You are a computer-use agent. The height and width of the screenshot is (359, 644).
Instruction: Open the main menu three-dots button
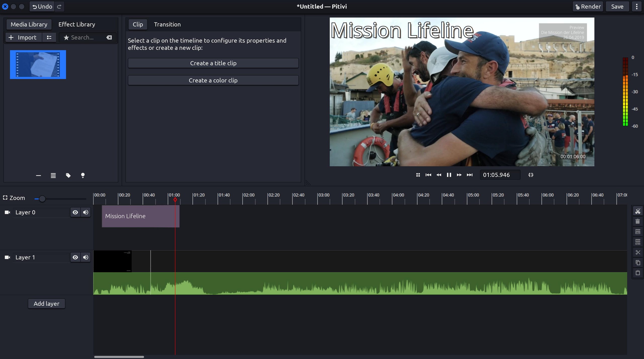tap(637, 7)
